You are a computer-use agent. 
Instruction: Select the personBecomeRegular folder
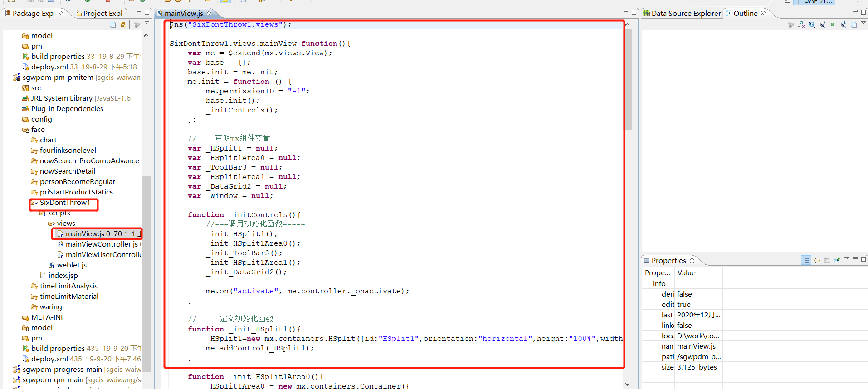73,181
